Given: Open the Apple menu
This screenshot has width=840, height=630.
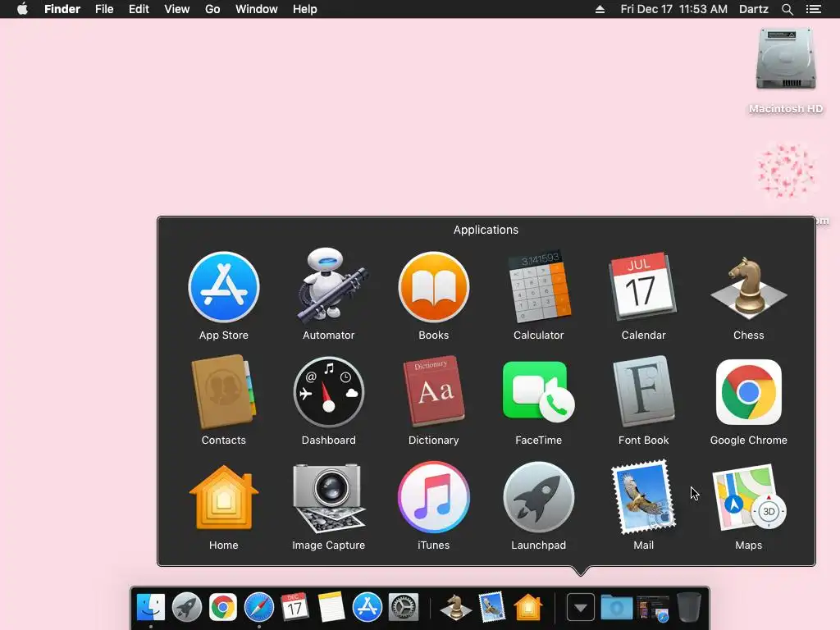Looking at the screenshot, I should click(22, 9).
